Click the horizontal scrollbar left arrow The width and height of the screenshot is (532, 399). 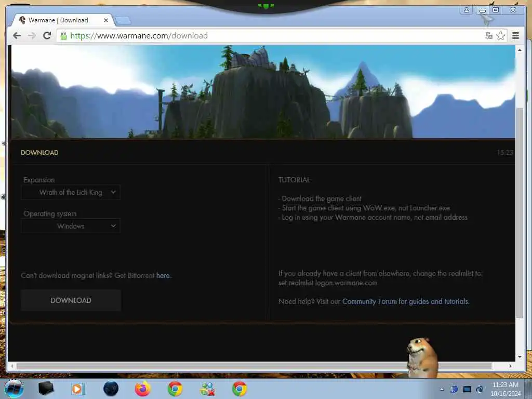pyautogui.click(x=12, y=366)
